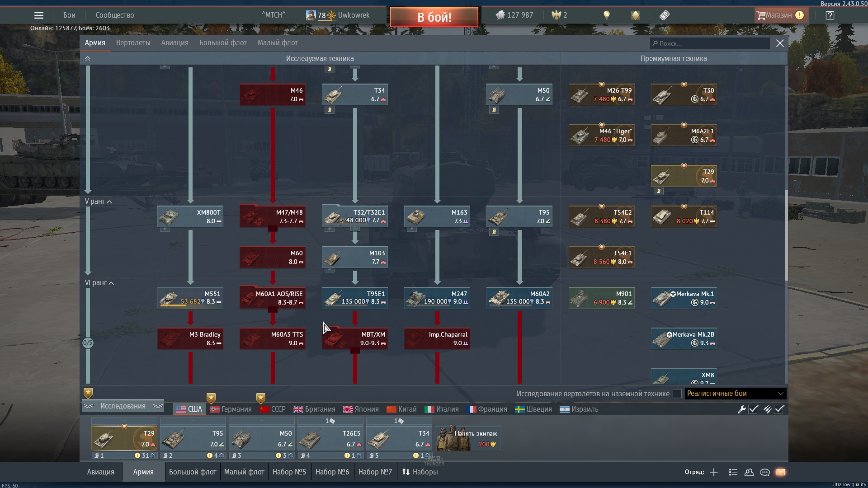
Task: Select the Британия nation tab
Action: pyautogui.click(x=314, y=409)
